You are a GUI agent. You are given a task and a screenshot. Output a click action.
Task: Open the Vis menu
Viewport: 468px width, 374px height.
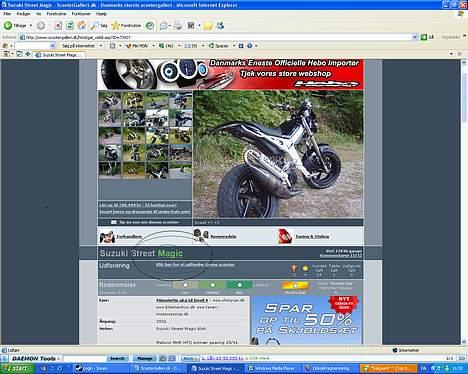point(38,14)
